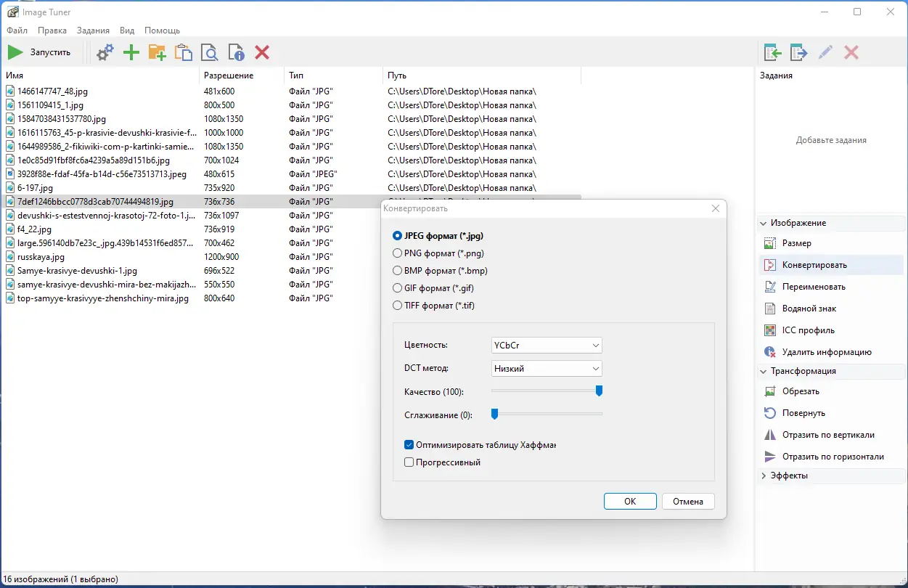Click the Удалить информацию icon
908x588 pixels.
770,352
